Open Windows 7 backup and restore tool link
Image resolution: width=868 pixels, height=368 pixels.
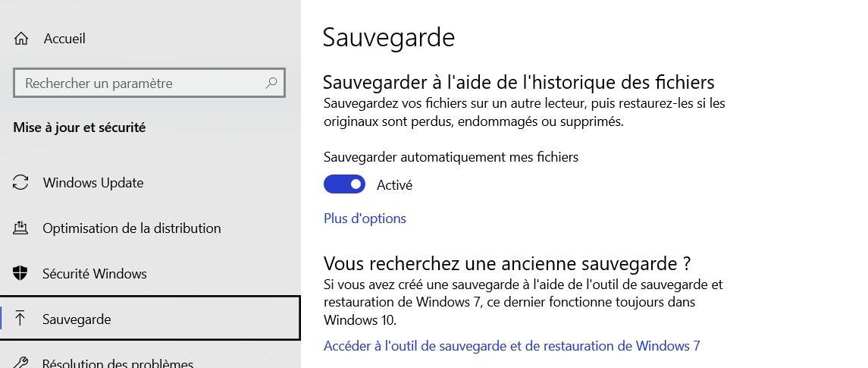click(x=512, y=346)
